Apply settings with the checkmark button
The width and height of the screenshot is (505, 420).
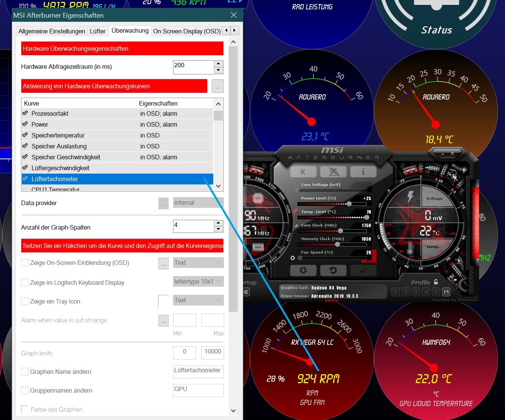point(363,270)
